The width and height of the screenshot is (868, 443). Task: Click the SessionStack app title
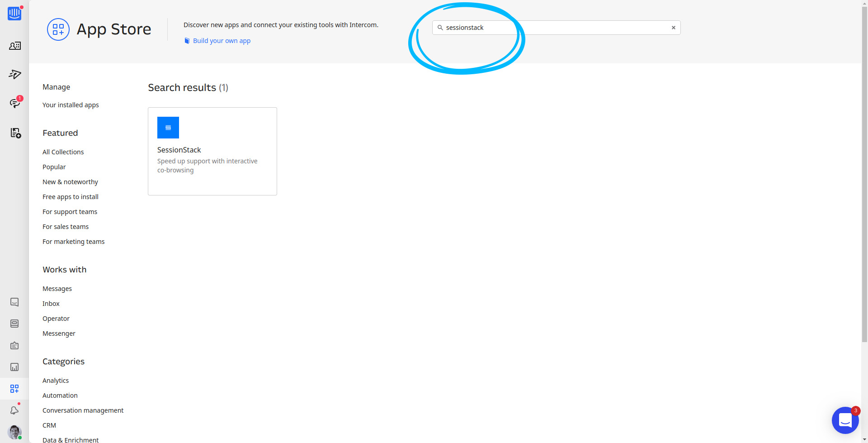[x=179, y=150]
